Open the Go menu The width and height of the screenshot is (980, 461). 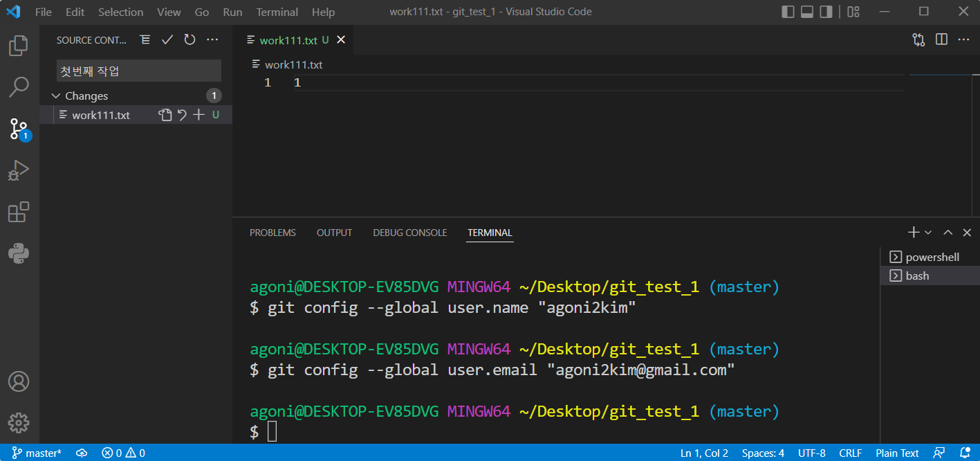(202, 12)
